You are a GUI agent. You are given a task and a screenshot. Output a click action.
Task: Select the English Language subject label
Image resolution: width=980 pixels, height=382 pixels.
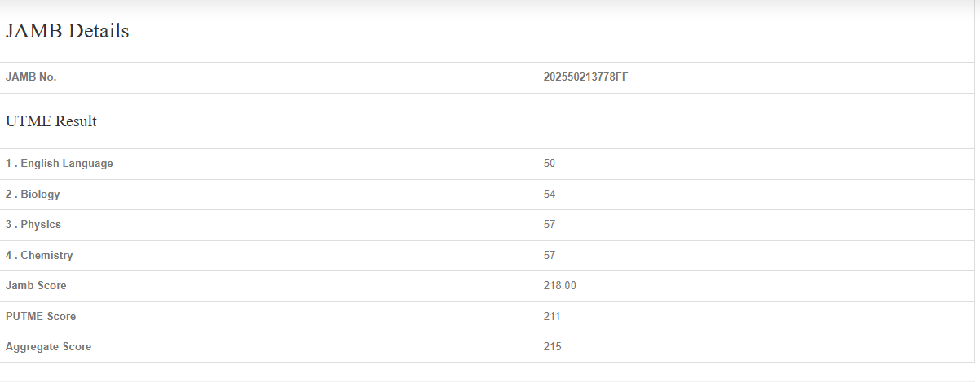click(60, 164)
